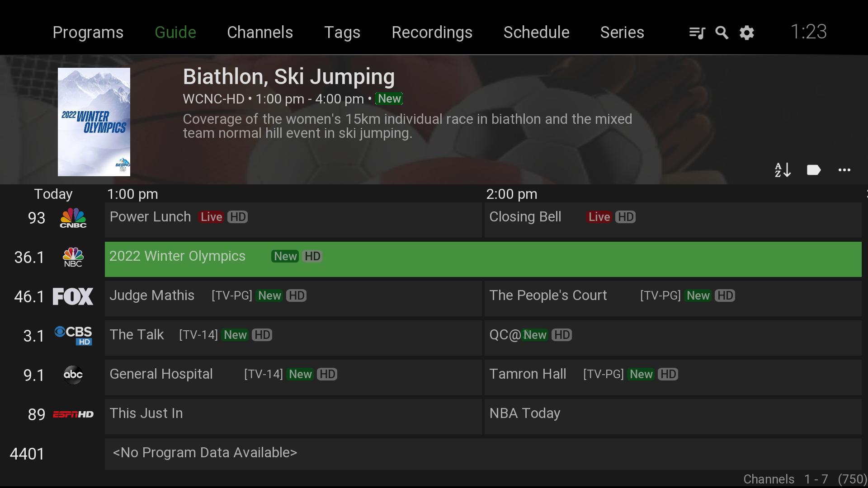Screen dimensions: 868x488
Task: Click the New badge in program details
Action: [x=389, y=99]
